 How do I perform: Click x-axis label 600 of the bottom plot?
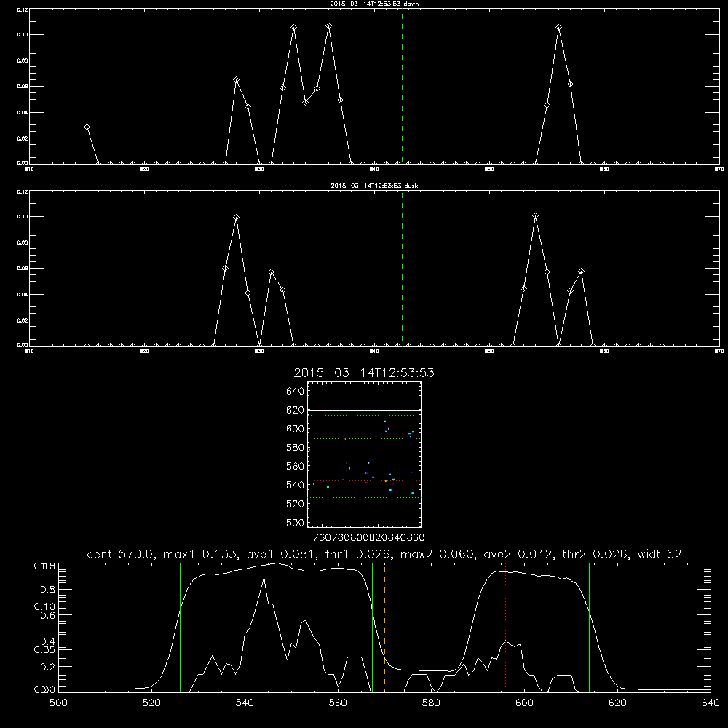tap(524, 703)
